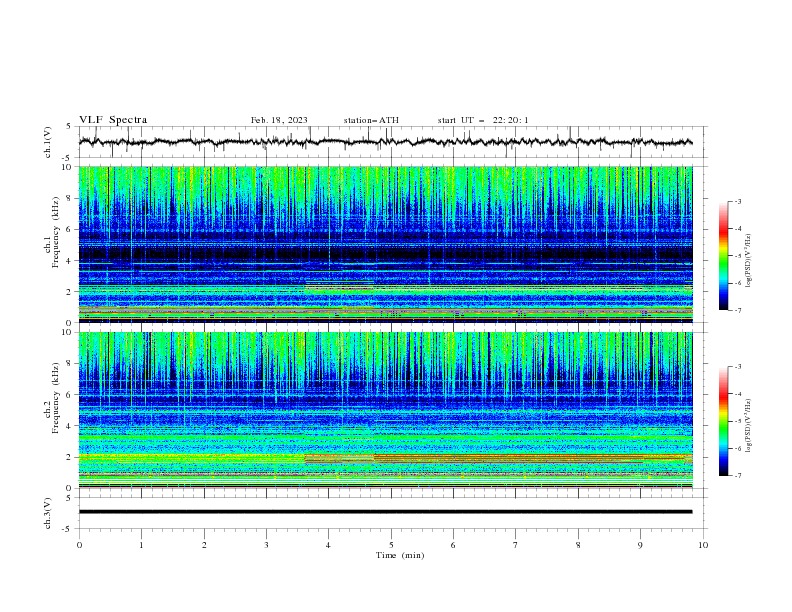
Task: Click the "VLF Spectra" plot title
Action: click(x=113, y=120)
